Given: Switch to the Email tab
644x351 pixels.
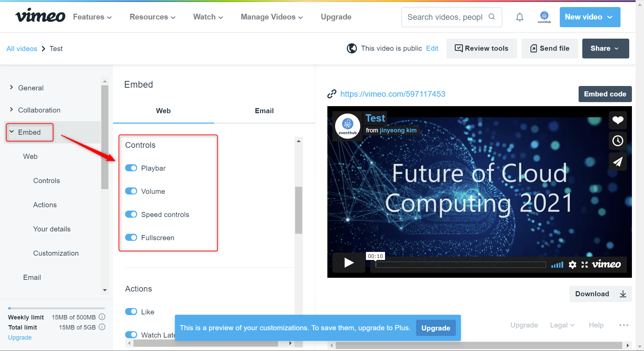Looking at the screenshot, I should tap(264, 111).
